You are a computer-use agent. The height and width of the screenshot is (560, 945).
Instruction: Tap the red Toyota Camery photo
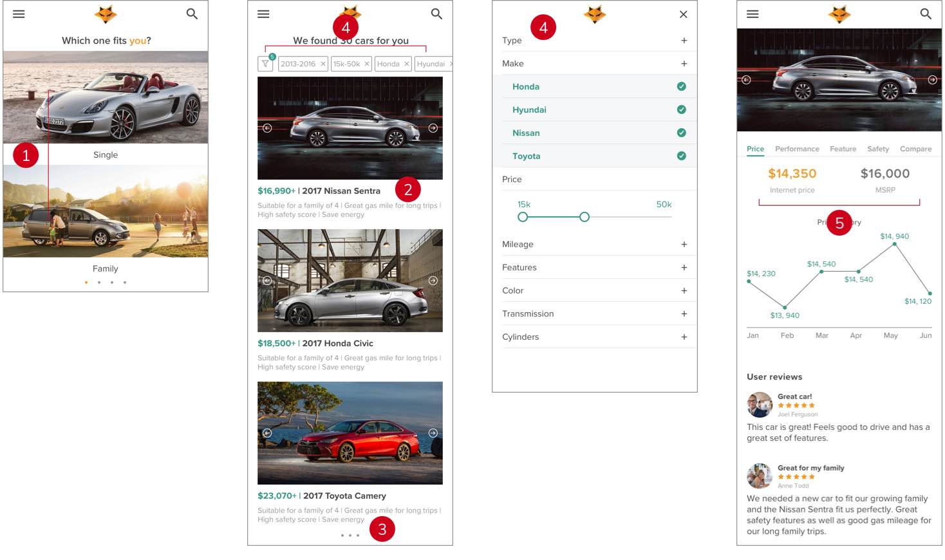(350, 433)
